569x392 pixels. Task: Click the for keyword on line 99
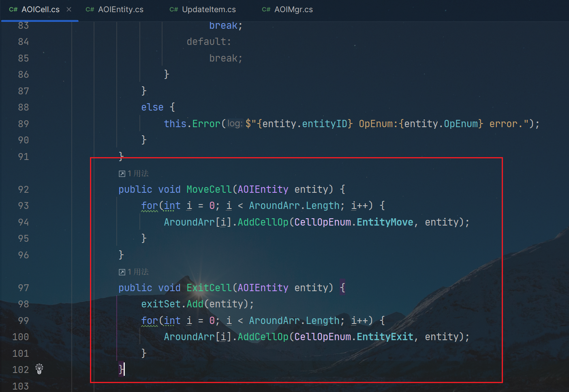coord(150,320)
